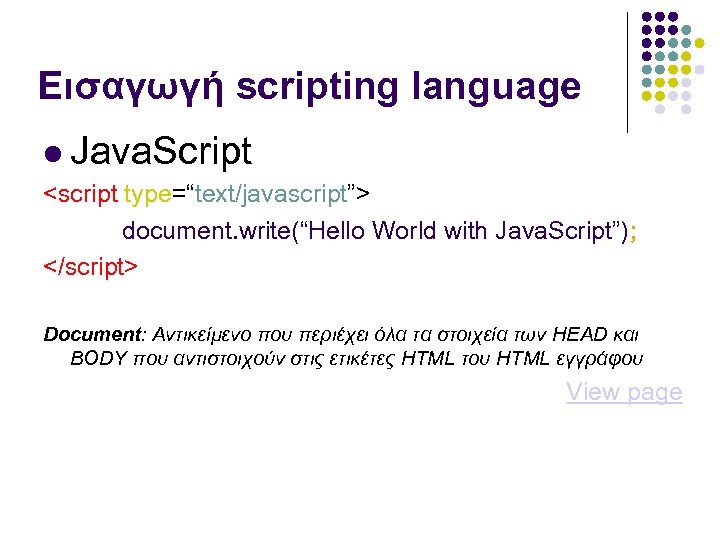Click the document.write("Hello World with JavaScript") line
The height and width of the screenshot is (540, 720).
pyautogui.click(x=379, y=231)
